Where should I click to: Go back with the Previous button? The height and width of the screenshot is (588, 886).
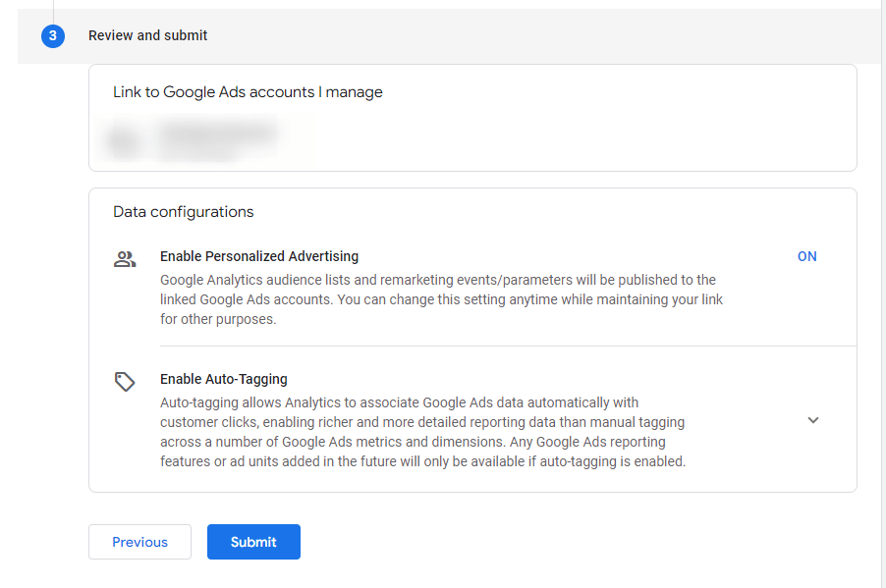click(x=139, y=542)
